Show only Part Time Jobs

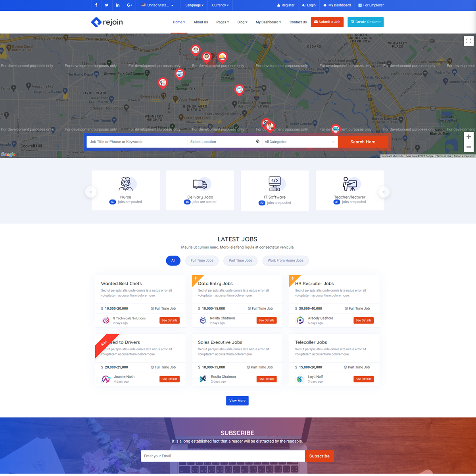coord(240,261)
